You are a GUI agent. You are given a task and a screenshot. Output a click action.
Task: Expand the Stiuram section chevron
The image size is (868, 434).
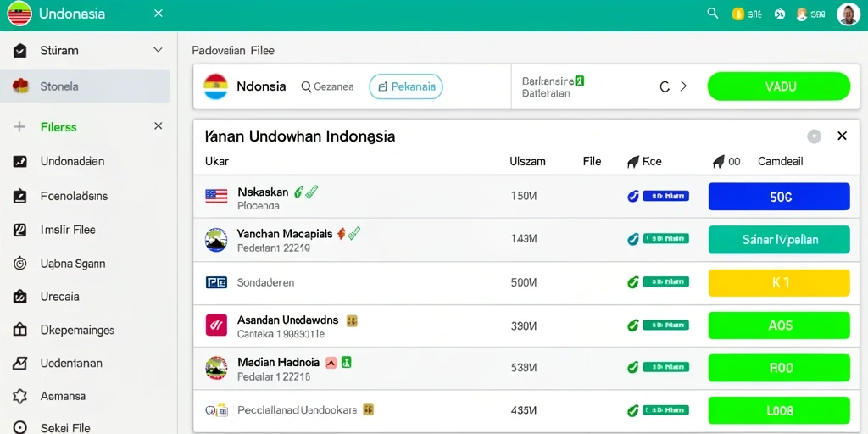158,50
